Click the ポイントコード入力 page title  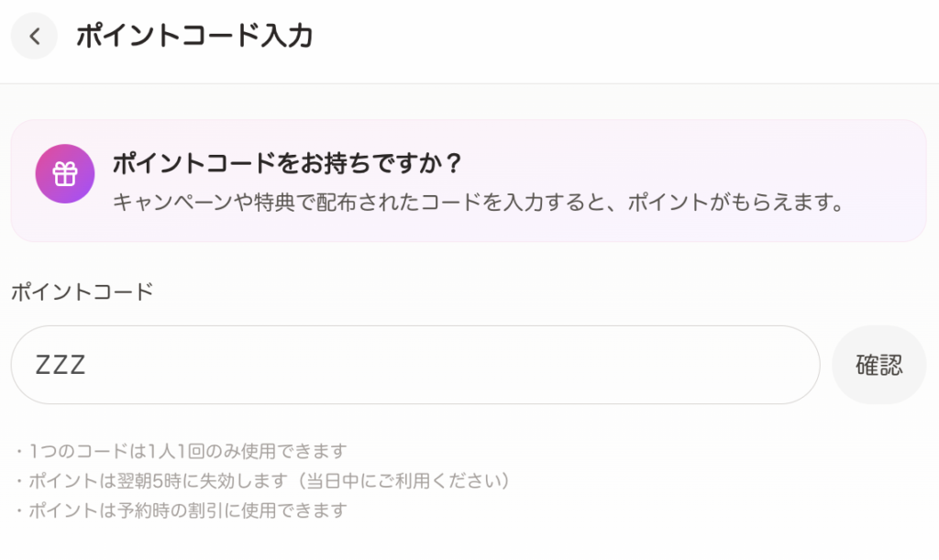click(194, 37)
